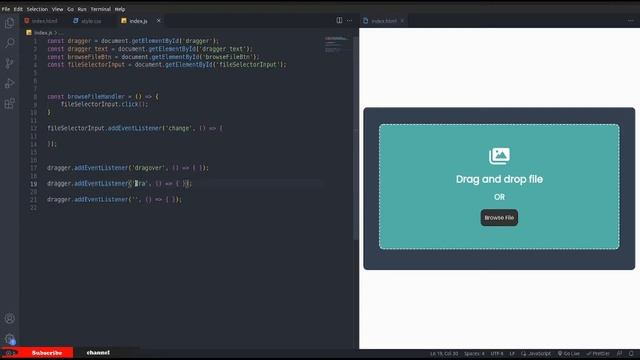The image size is (640, 360).
Task: Open the Go menu
Action: coord(71,9)
